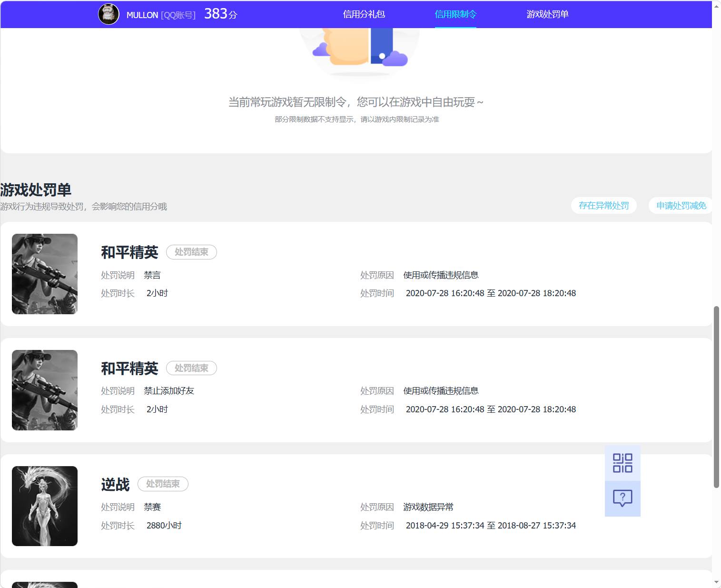Click second 和平精英 thumbnail with 禁止添加好友

(x=45, y=390)
